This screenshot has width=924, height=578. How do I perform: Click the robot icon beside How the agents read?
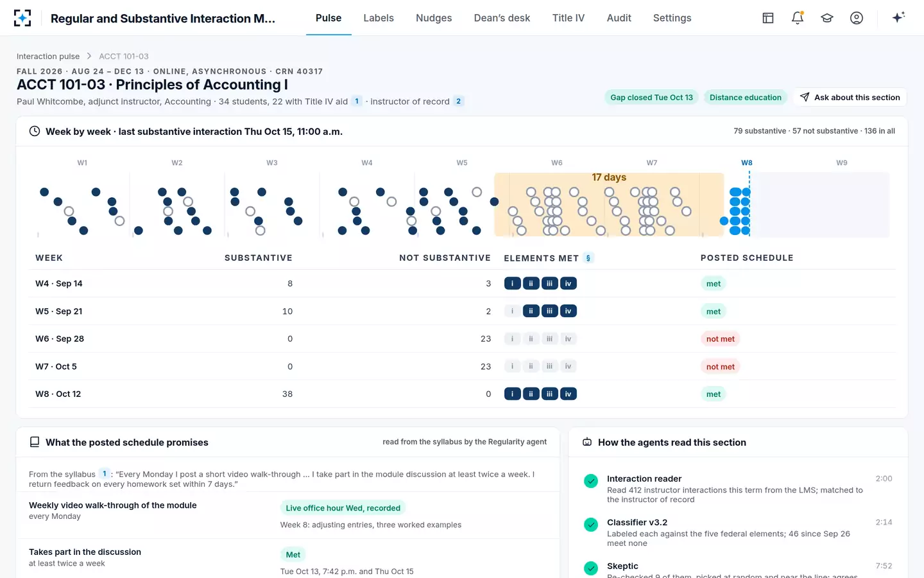587,442
